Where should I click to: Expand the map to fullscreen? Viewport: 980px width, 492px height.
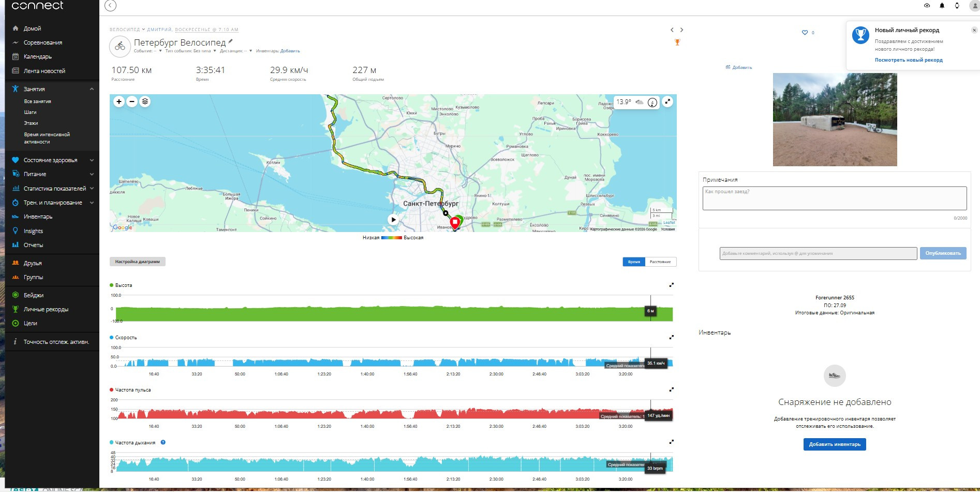667,102
